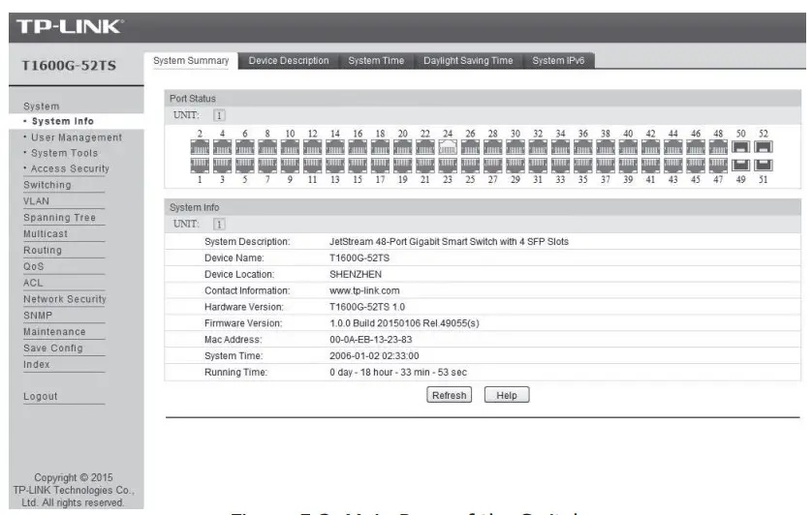Click System Time value 2006-01-02 02:33:00
Screen dimensions: 812x515
pyautogui.click(x=374, y=355)
